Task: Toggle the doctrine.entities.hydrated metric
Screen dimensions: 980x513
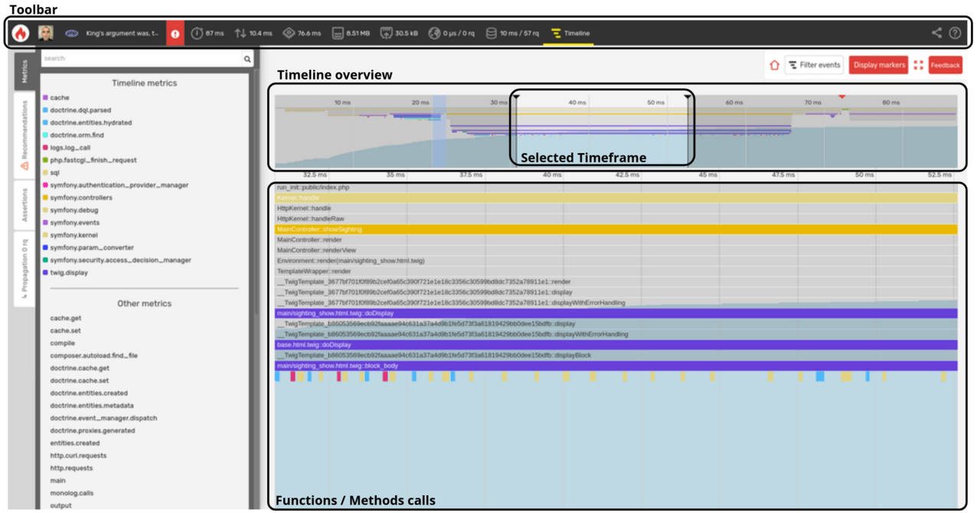Action: pyautogui.click(x=90, y=123)
